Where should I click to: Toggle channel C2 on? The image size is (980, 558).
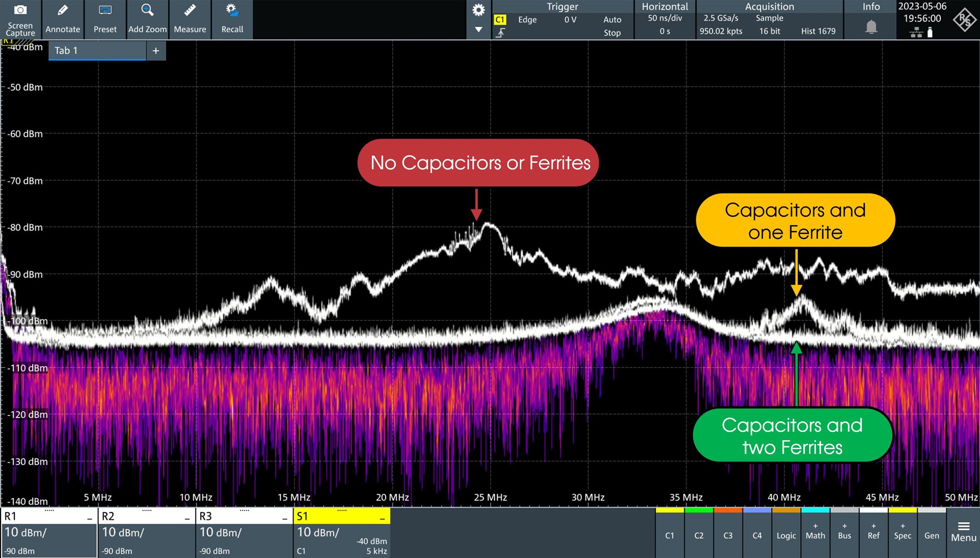pos(699,534)
